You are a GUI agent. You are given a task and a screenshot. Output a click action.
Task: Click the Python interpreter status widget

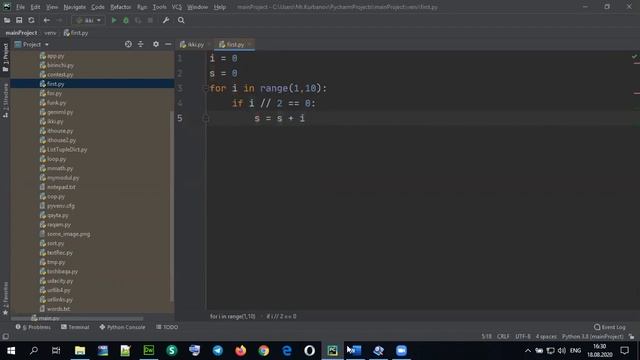[592, 337]
